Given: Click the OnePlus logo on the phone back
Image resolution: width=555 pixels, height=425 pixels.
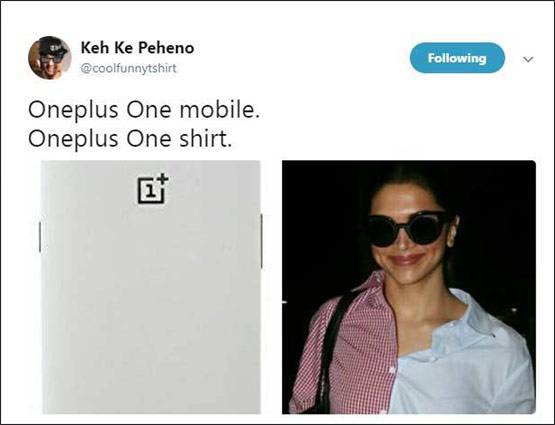Looking at the screenshot, I should tap(153, 189).
